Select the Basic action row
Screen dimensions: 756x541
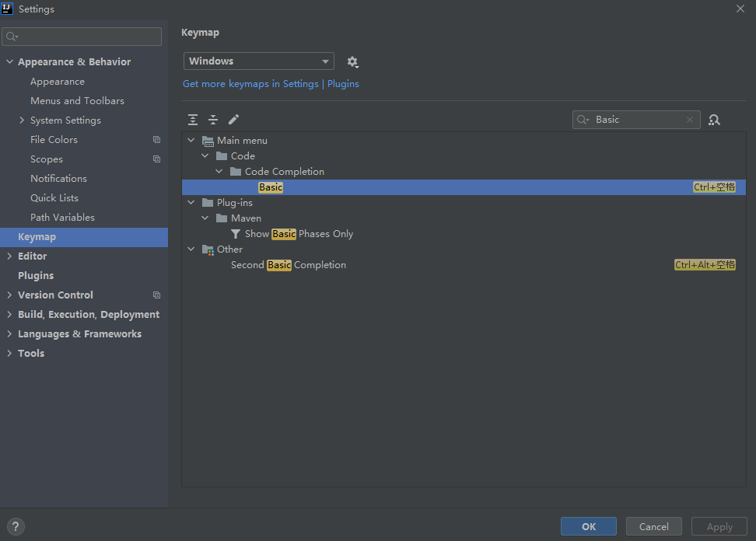(464, 187)
